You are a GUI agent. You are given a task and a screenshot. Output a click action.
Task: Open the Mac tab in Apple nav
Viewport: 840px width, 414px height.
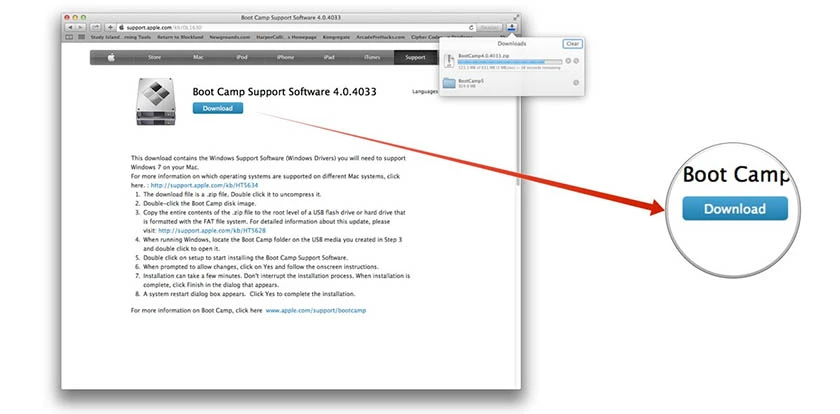click(x=198, y=57)
